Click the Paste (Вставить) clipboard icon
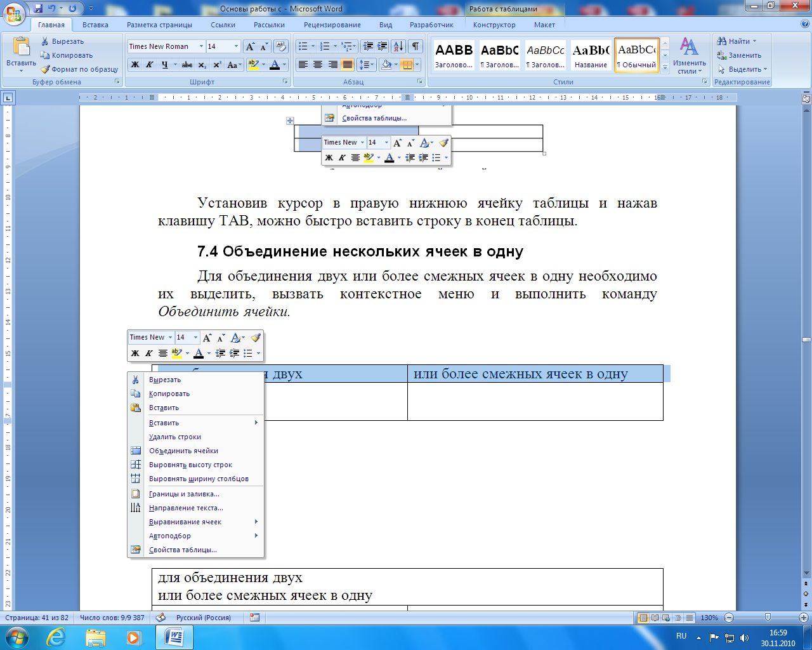This screenshot has width=812, height=650. (21, 47)
